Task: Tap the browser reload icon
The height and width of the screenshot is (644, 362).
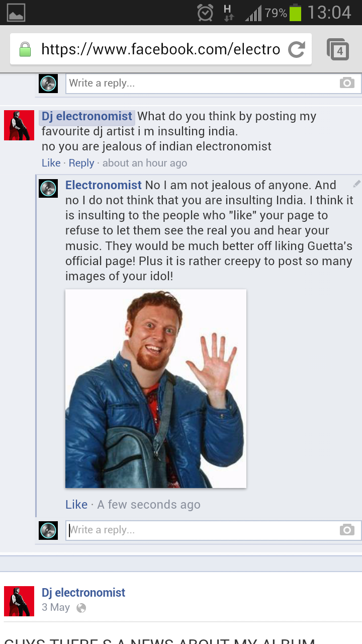Action: (x=297, y=49)
